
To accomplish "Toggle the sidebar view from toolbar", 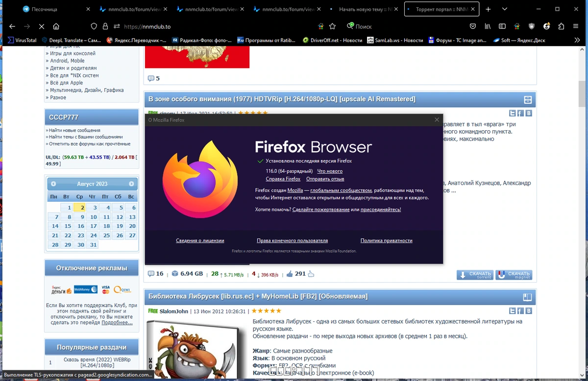I will 502,26.
